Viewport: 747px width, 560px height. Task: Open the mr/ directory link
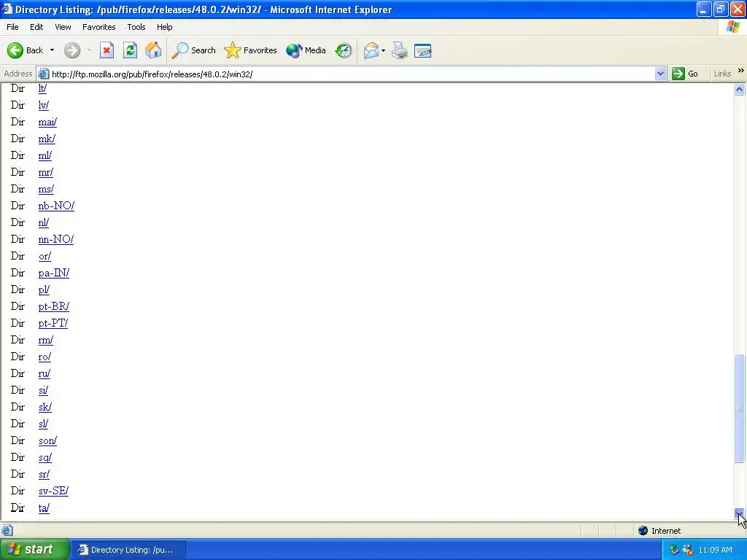46,172
